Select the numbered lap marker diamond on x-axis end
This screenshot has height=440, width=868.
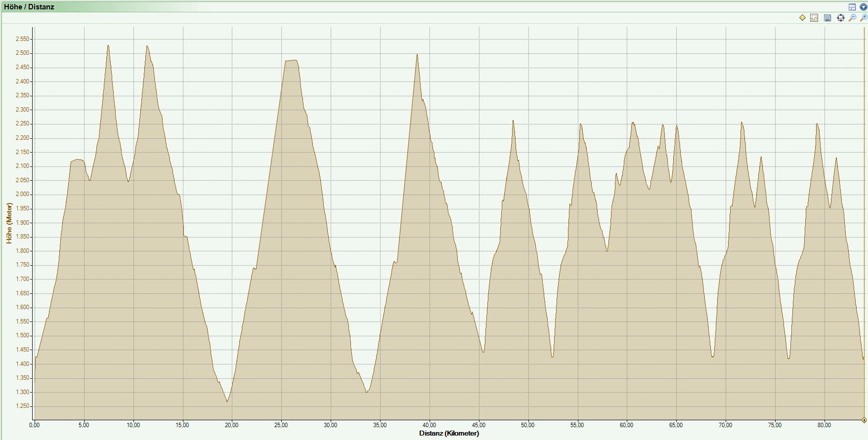coord(864,420)
